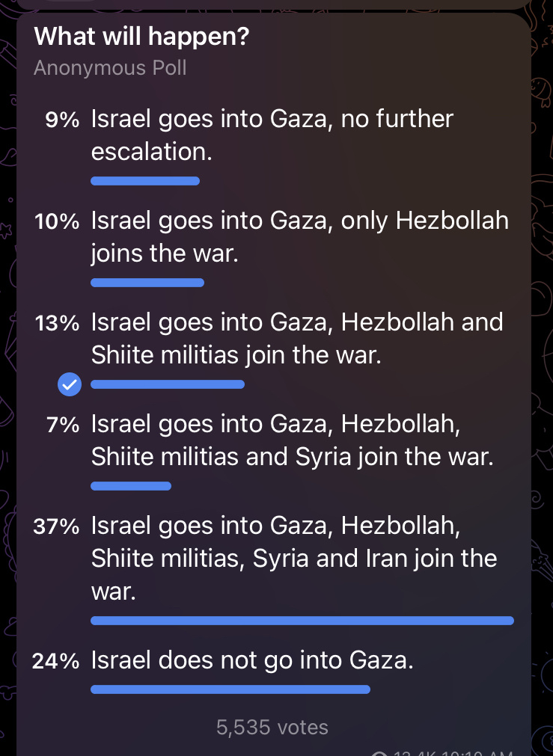Select 'Israel goes into Gaza, no further escalation'
Image resolution: width=553 pixels, height=756 pixels.
click(272, 135)
